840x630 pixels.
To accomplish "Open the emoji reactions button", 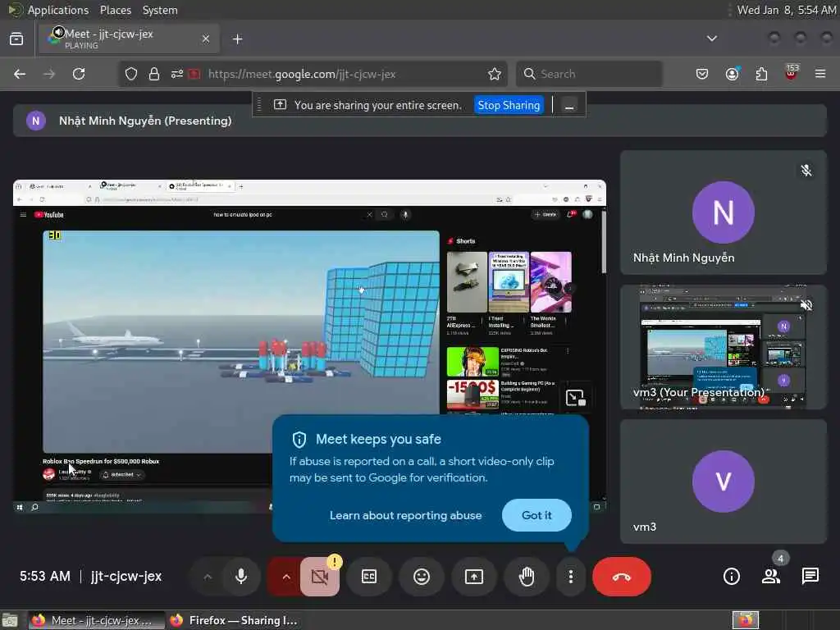I will click(x=422, y=577).
